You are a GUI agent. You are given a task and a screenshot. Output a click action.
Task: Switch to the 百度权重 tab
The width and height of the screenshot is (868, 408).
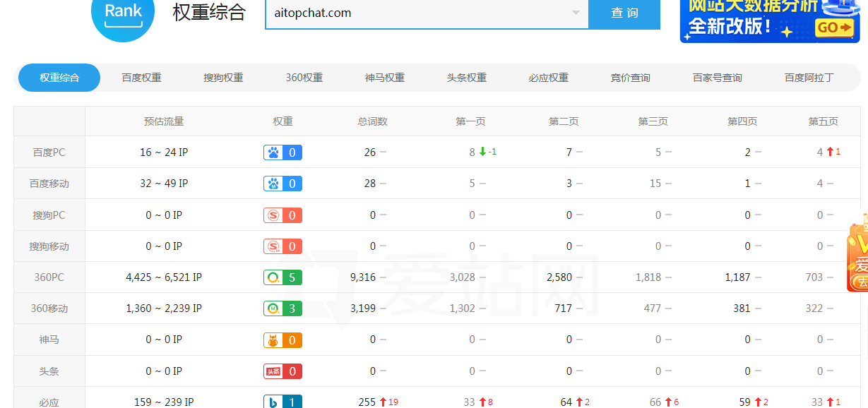click(x=141, y=78)
